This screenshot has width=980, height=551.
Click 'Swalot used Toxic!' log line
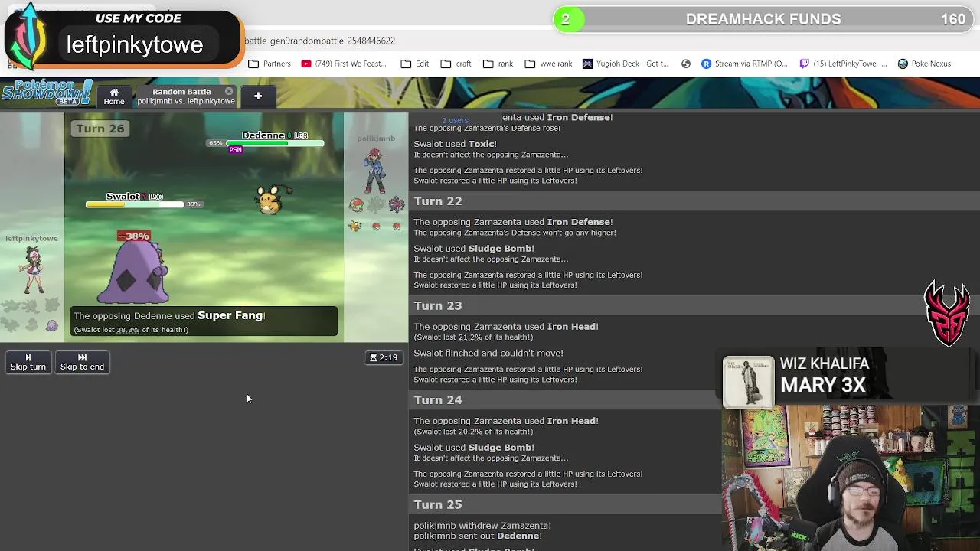[x=455, y=144]
